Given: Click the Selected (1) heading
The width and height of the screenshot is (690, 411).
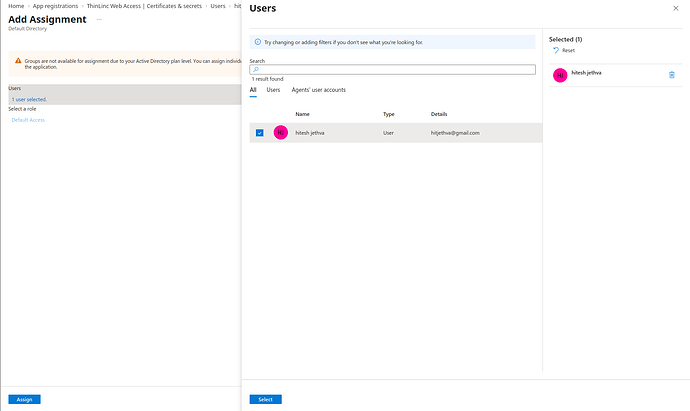Looking at the screenshot, I should (565, 39).
